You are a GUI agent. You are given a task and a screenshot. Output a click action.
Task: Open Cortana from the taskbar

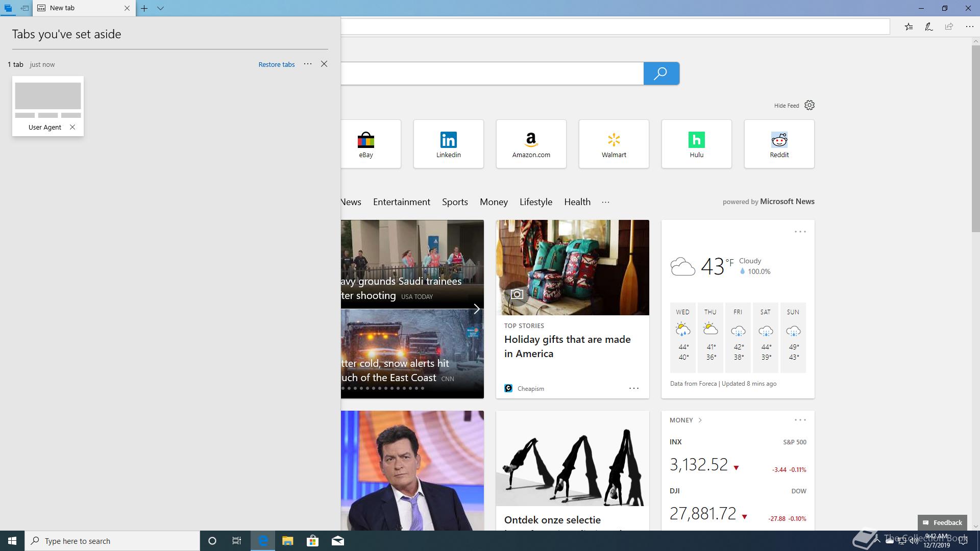coord(212,541)
